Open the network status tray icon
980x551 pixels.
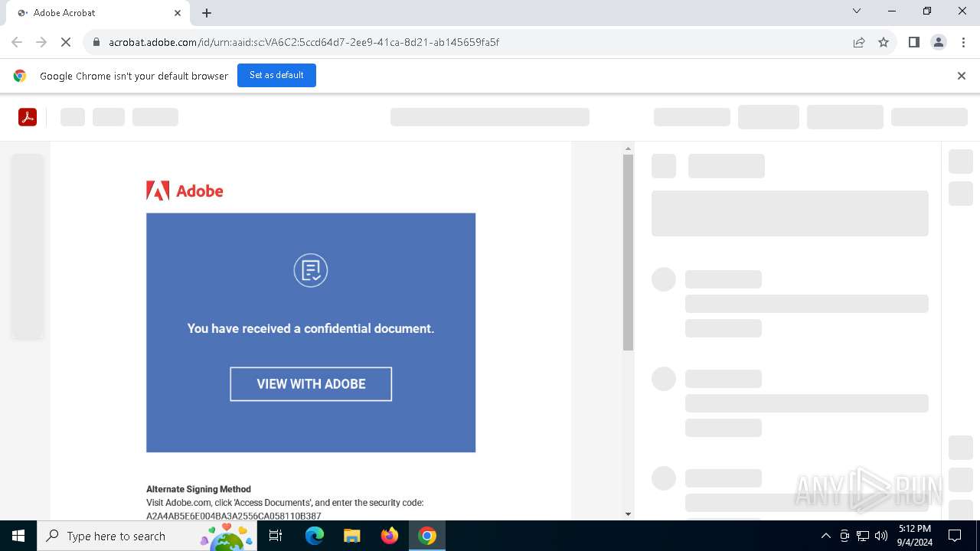click(863, 536)
